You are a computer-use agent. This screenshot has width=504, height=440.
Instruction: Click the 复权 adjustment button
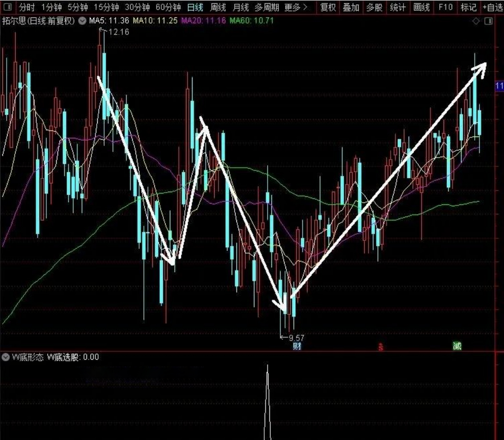coord(328,7)
